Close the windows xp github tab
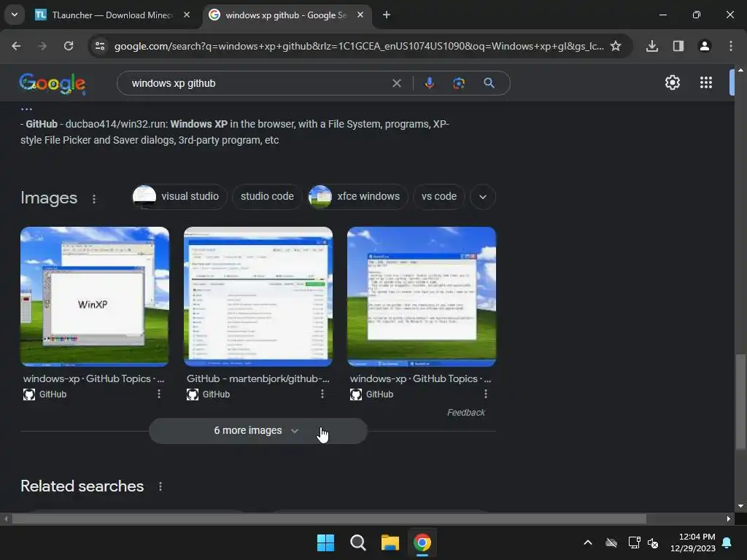747x560 pixels. click(360, 15)
